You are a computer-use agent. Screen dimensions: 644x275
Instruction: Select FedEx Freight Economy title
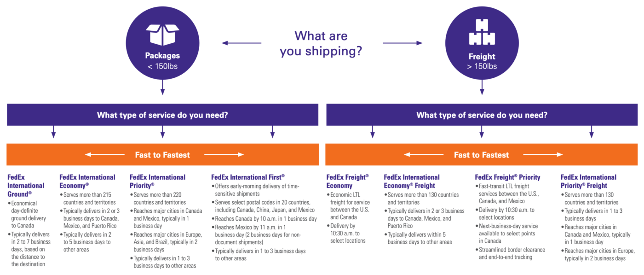click(347, 181)
